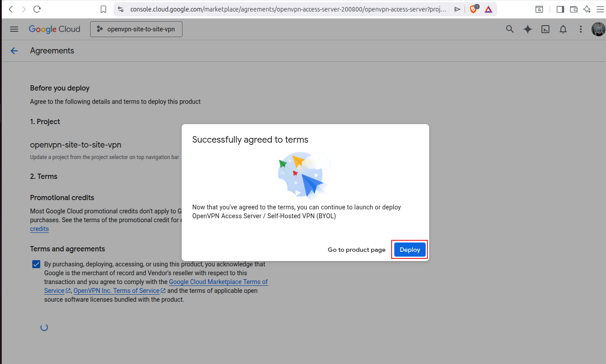Open site information icon in address bar
The width and height of the screenshot is (606, 364).
point(121,9)
